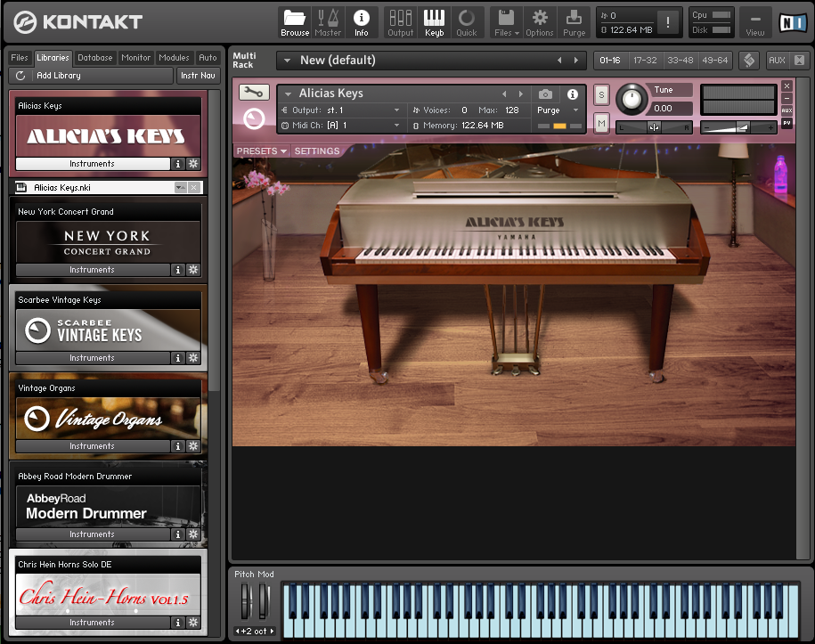Shift keyboard octave up with right arrow
This screenshot has width=815, height=644.
click(x=272, y=631)
